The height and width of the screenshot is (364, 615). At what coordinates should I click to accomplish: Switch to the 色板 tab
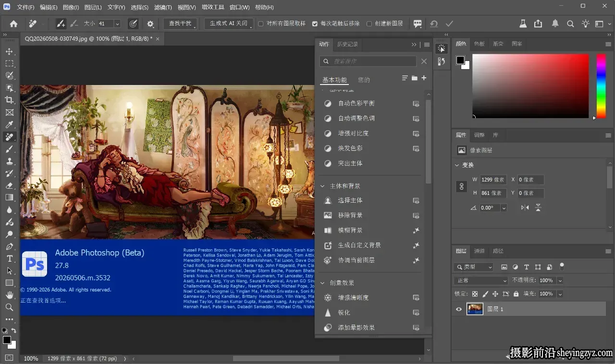point(479,44)
